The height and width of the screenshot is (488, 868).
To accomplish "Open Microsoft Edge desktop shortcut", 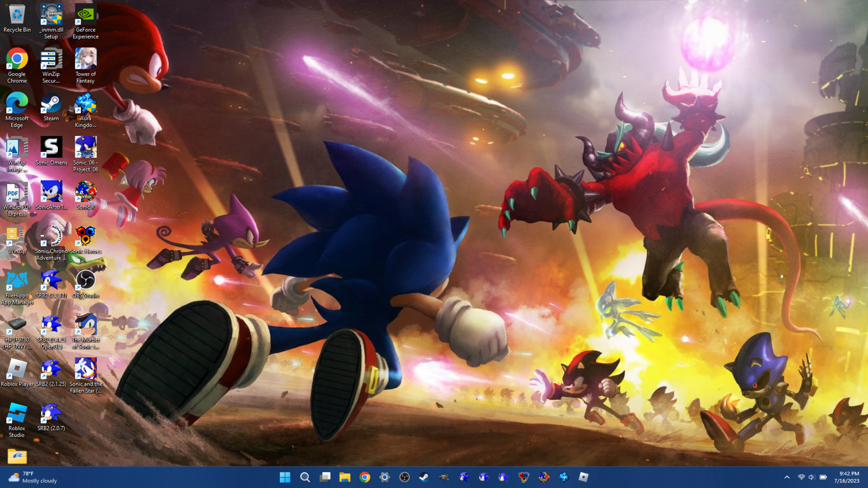I will pyautogui.click(x=17, y=111).
